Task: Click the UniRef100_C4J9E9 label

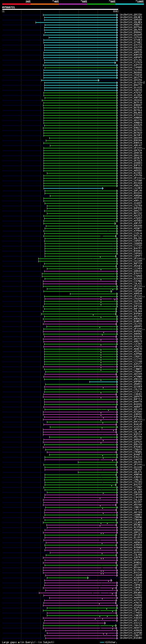Action: [x=131, y=188]
